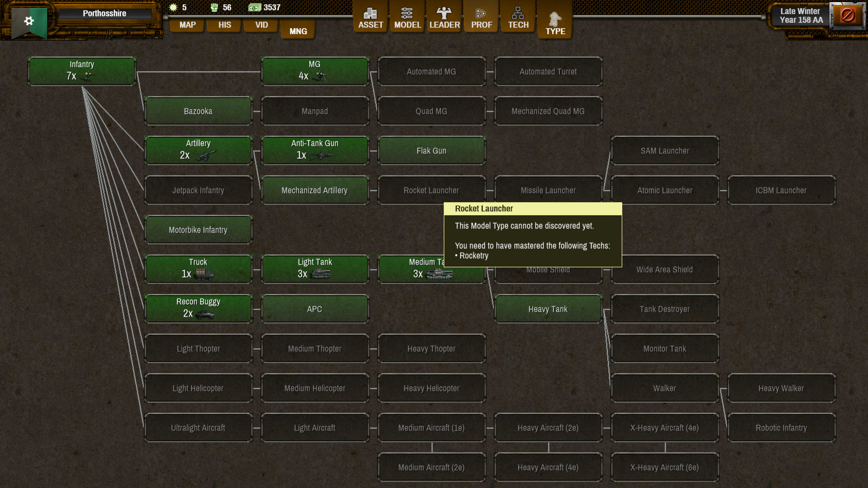Click the Recon Buggy model type
This screenshot has width=868, height=488.
coord(198,309)
